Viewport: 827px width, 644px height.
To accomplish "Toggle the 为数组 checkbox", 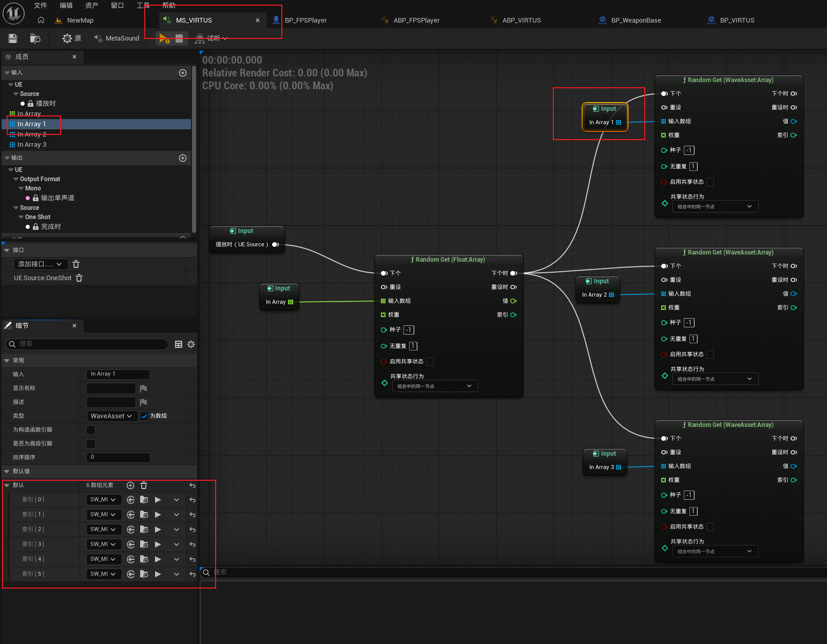I will [144, 416].
